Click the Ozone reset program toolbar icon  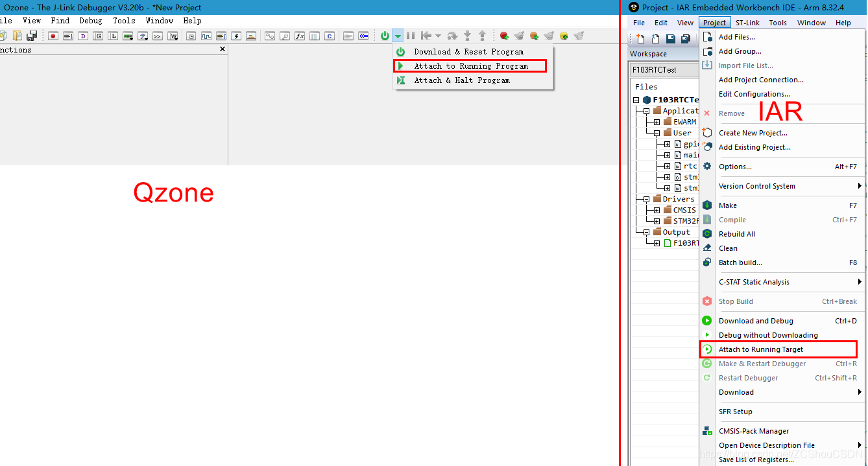[426, 36]
